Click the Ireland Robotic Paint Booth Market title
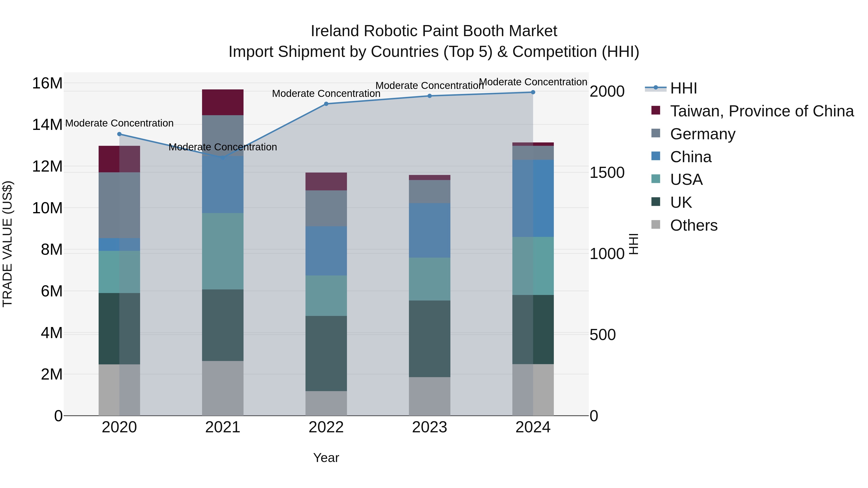Viewport: 868px width, 488px height. coord(434,31)
